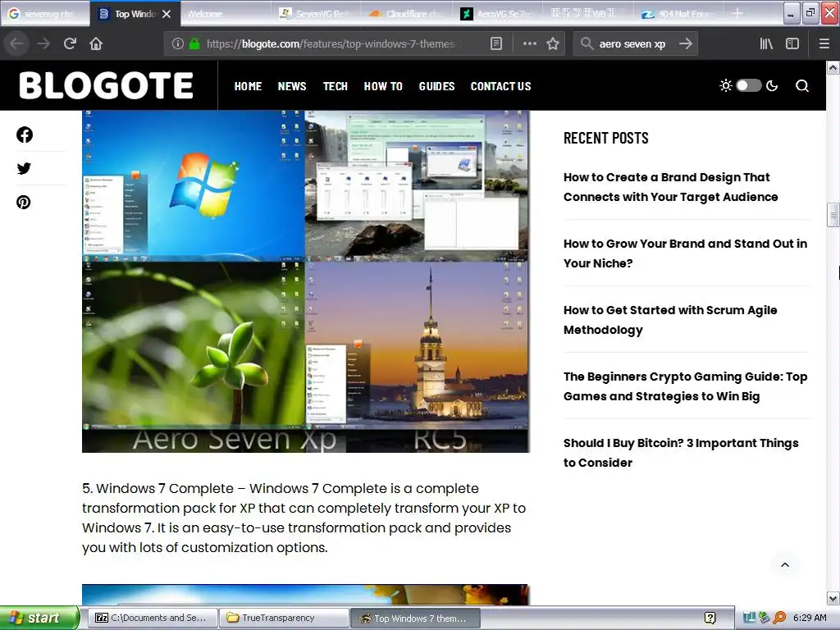
Task: Click the orange magnifier tray icon
Action: coord(779,618)
